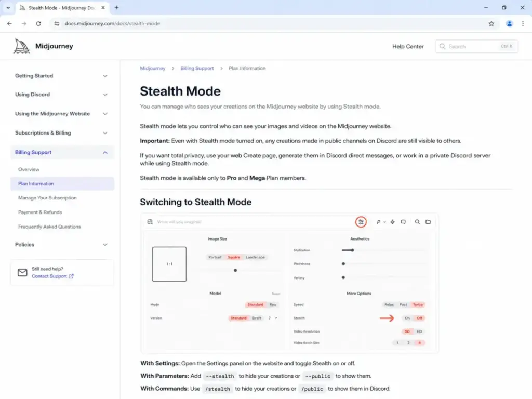Viewport: 532px width, 399px height.
Task: Collapse the Billing Support section
Action: point(61,152)
